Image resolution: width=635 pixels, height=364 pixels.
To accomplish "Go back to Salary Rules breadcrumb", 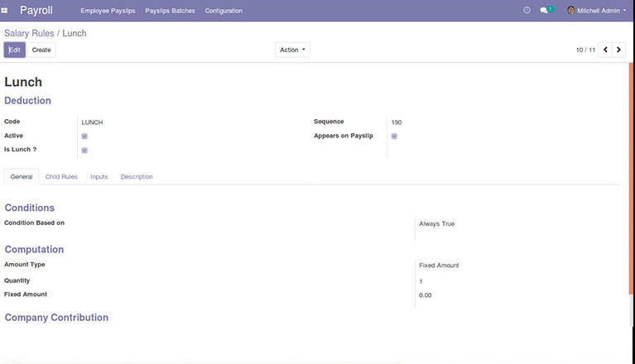I will click(29, 33).
